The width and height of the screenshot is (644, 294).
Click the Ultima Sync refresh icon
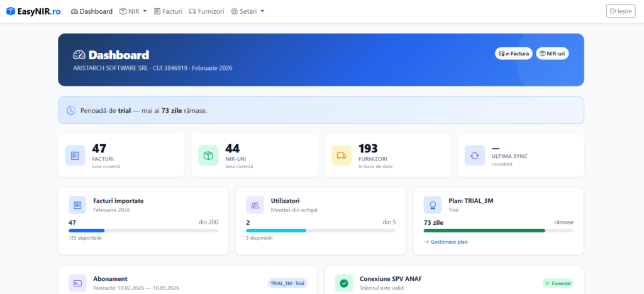(x=475, y=155)
